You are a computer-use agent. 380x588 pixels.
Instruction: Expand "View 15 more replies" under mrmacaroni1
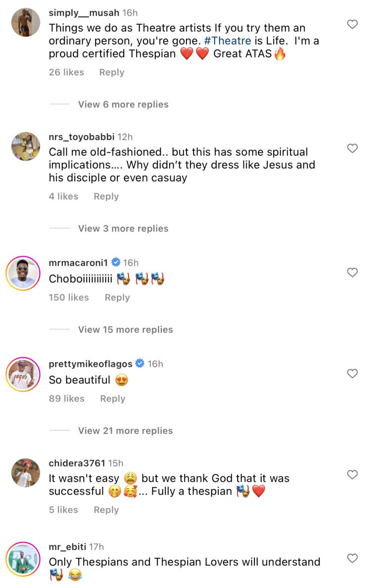coord(125,330)
